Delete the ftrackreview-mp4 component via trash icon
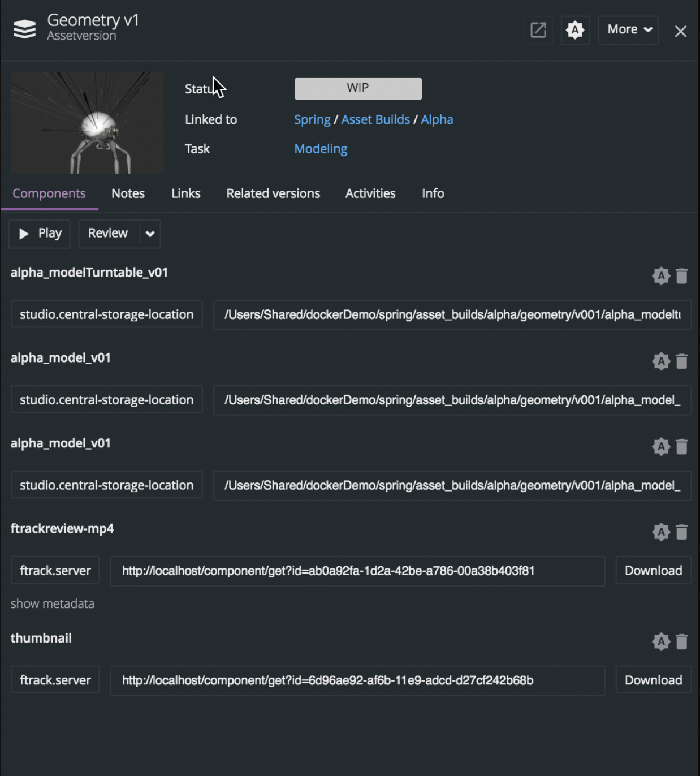This screenshot has height=776, width=700. pos(681,532)
